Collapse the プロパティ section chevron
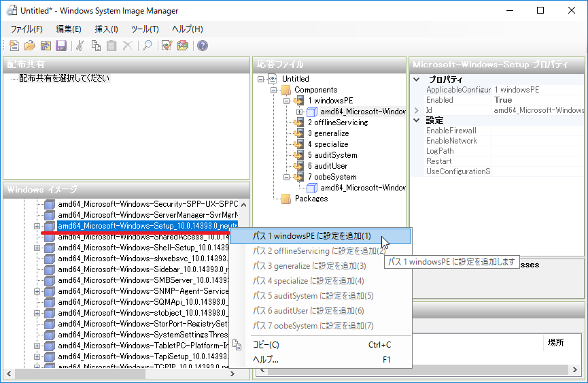Screen dimensions: 588x383 click(417, 80)
